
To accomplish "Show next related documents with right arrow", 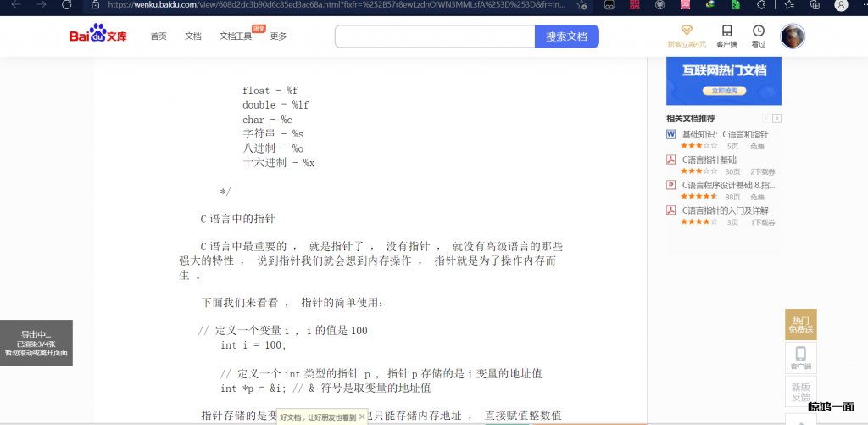I will pyautogui.click(x=776, y=118).
